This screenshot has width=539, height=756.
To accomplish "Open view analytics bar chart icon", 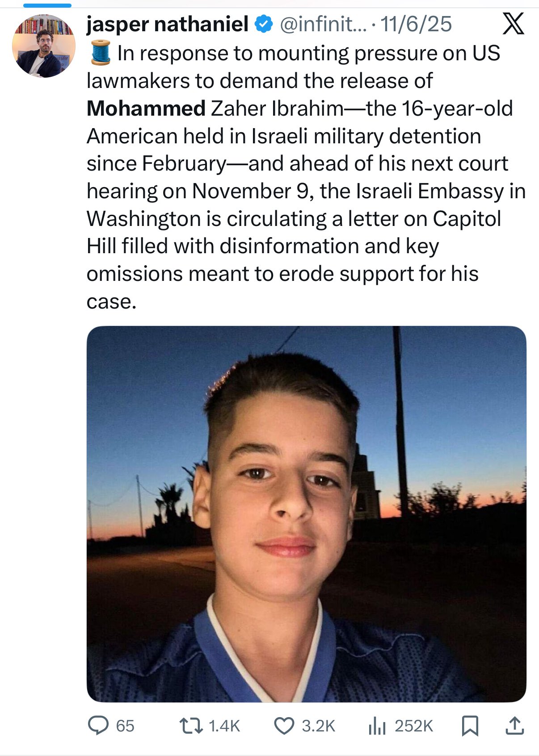I will pyautogui.click(x=377, y=726).
